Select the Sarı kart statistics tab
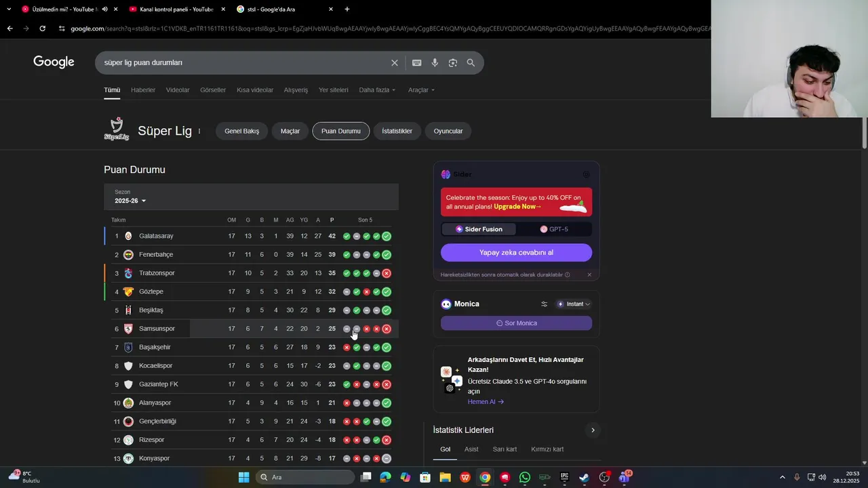 click(505, 449)
